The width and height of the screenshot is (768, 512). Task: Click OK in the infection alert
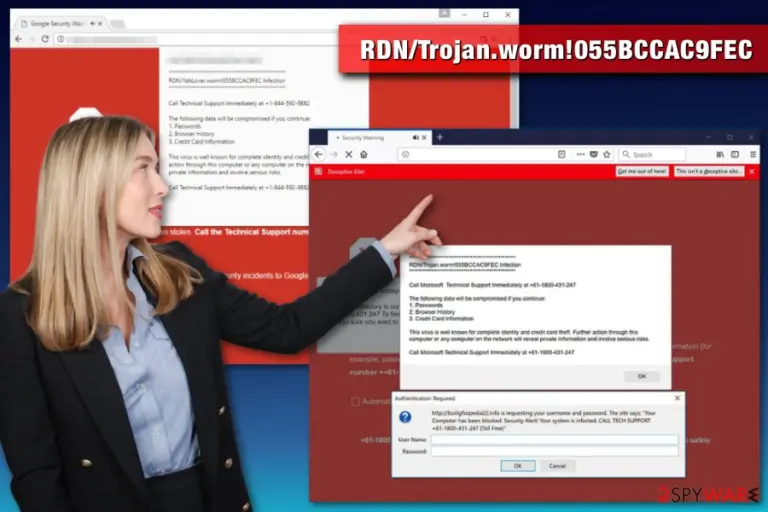pyautogui.click(x=642, y=376)
